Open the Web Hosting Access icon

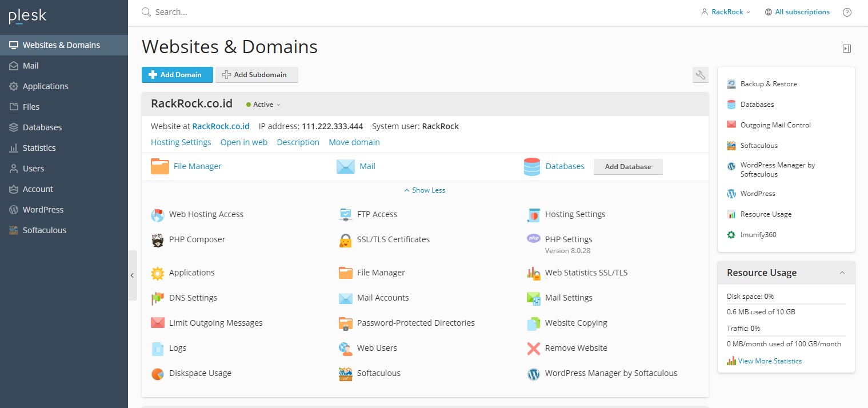[x=158, y=215]
